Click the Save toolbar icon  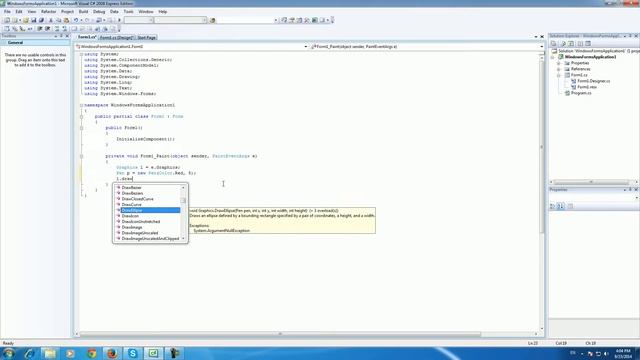pyautogui.click(x=33, y=20)
